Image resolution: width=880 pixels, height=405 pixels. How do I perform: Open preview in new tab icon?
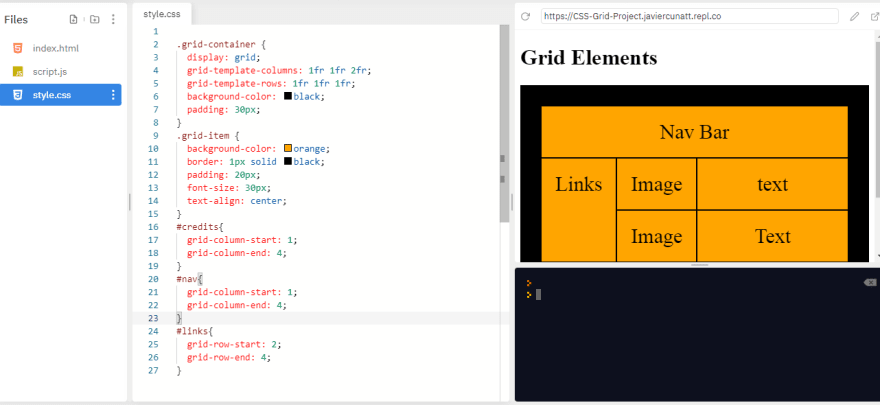[x=874, y=16]
